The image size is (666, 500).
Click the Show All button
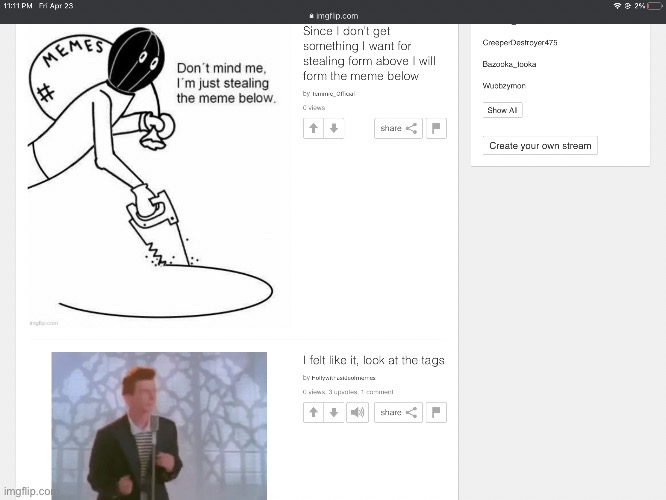tap(502, 110)
